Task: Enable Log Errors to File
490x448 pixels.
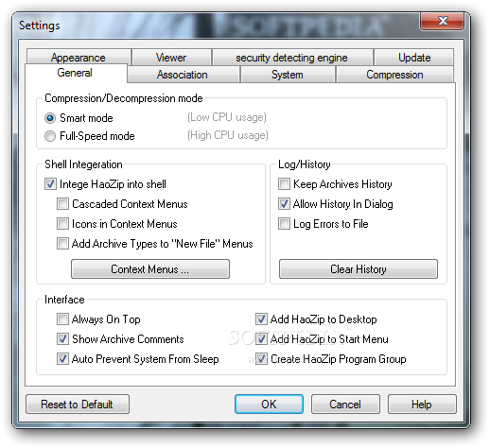Action: (284, 224)
